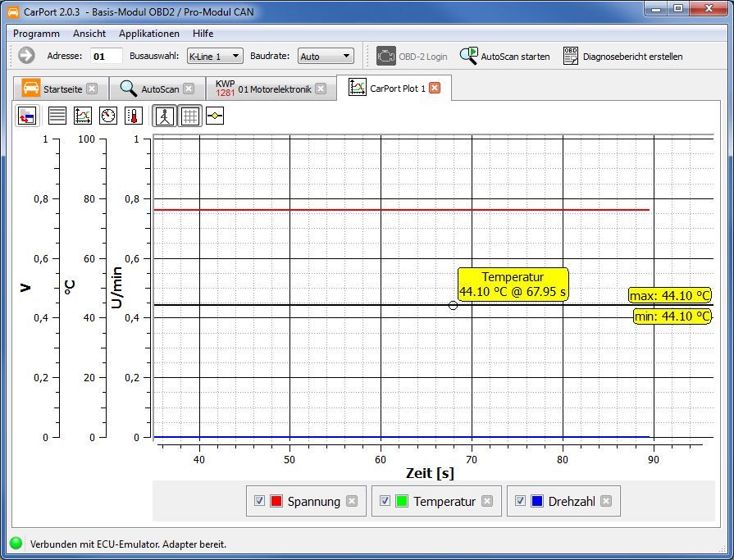This screenshot has height=560, width=734.
Task: Open the Busauswahl K-Line 1 dropdown
Action: (x=214, y=56)
